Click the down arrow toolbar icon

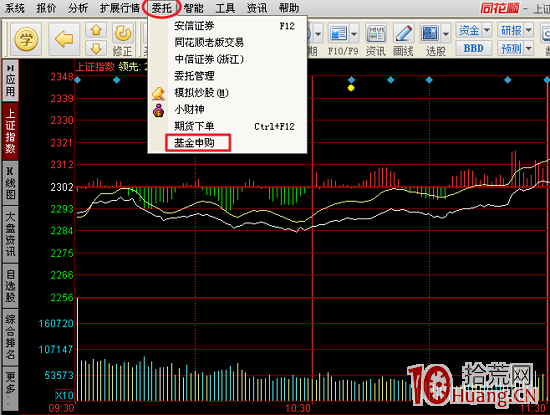pos(96,48)
